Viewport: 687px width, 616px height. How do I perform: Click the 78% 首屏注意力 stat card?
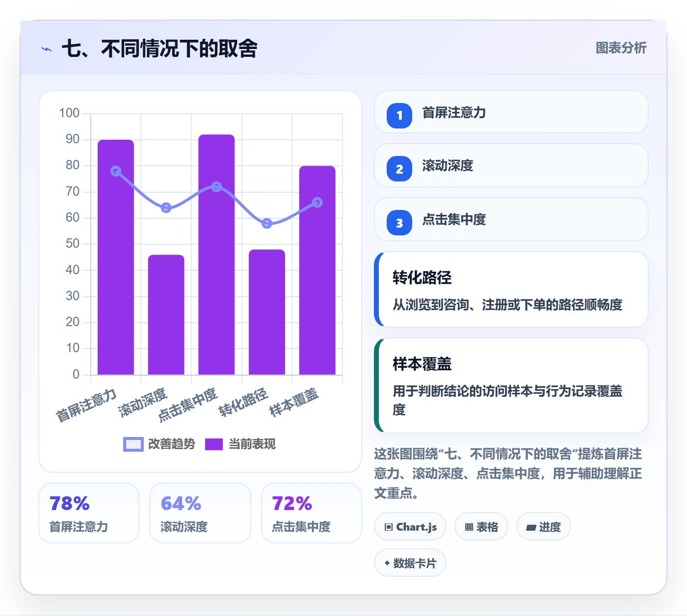click(x=89, y=513)
